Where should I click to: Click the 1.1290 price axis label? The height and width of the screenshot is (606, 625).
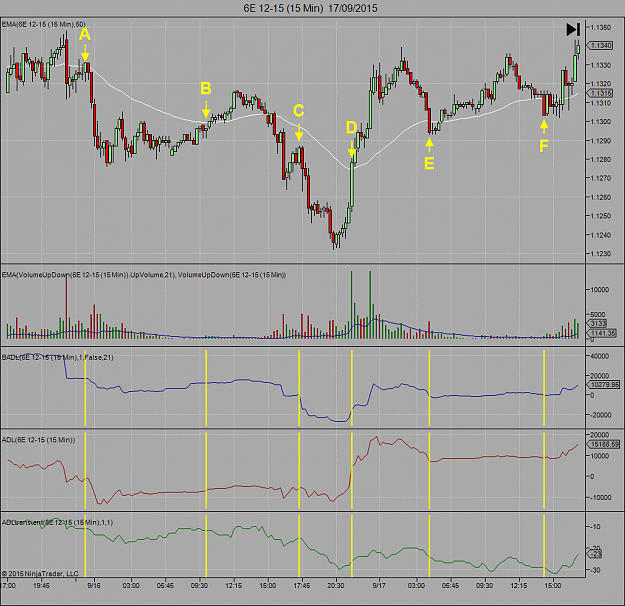coord(600,141)
